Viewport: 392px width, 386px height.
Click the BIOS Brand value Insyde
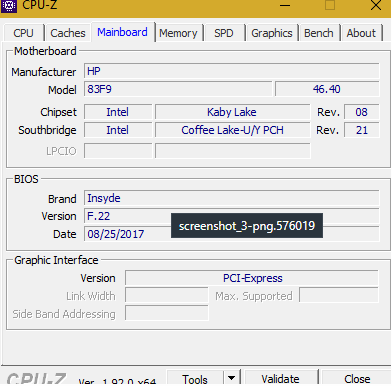pos(232,198)
